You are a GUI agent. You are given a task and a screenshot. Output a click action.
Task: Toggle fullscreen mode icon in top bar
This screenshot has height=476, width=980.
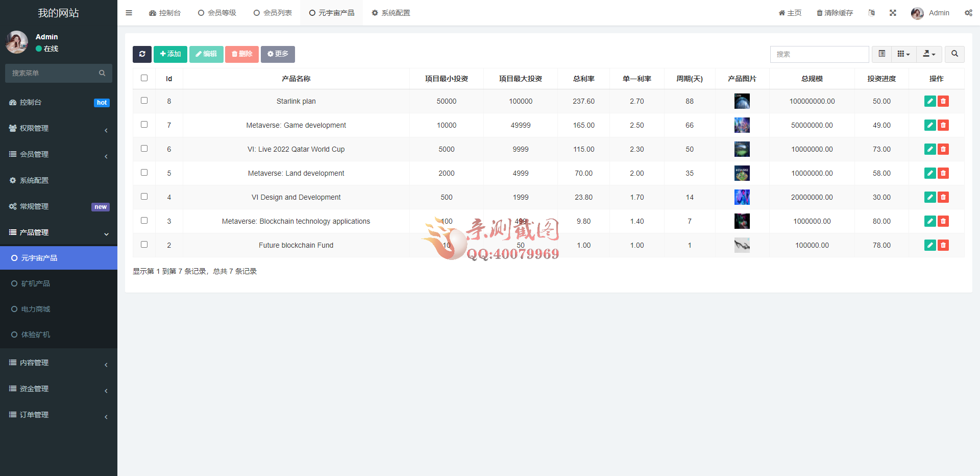click(x=893, y=13)
